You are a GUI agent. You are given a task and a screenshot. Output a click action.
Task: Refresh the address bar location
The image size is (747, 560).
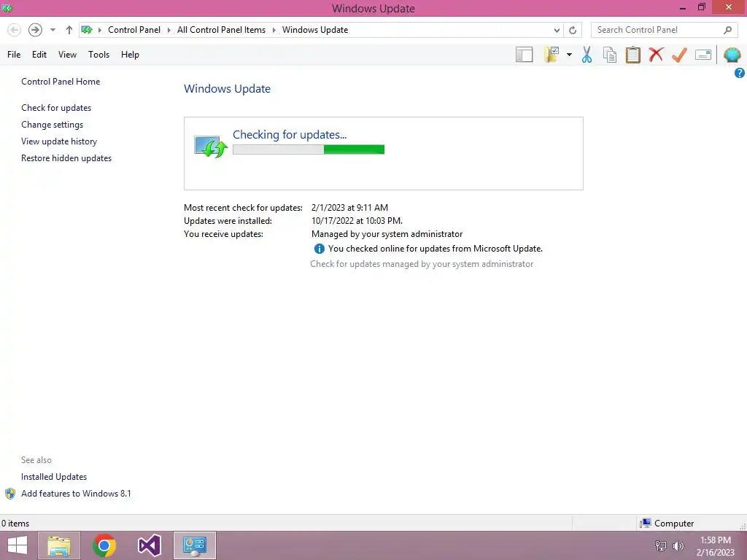[x=573, y=30]
